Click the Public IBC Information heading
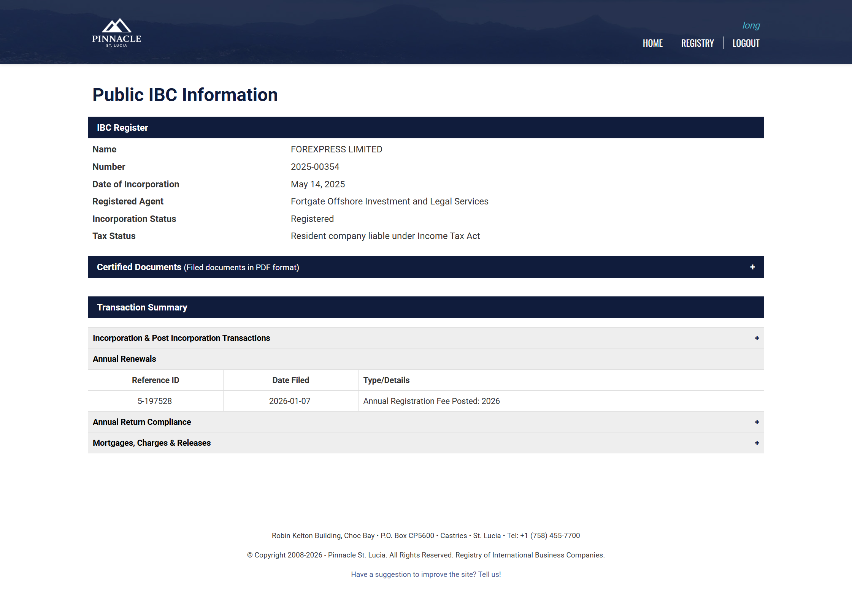Image resolution: width=852 pixels, height=616 pixels. click(185, 95)
